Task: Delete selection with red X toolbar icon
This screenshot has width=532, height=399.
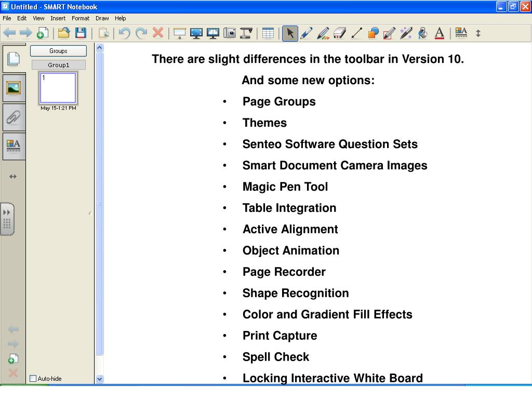Action: click(158, 33)
